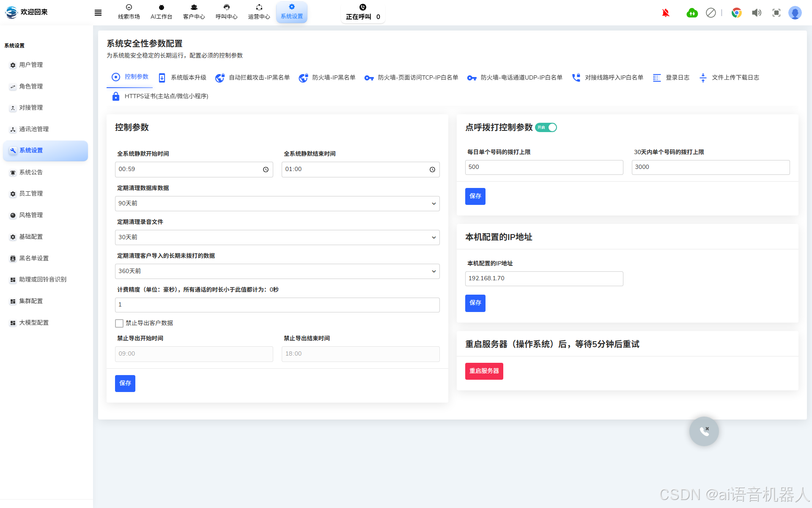Click the speaker volume icon in the header
Viewport: 812px width, 508px height.
[757, 13]
